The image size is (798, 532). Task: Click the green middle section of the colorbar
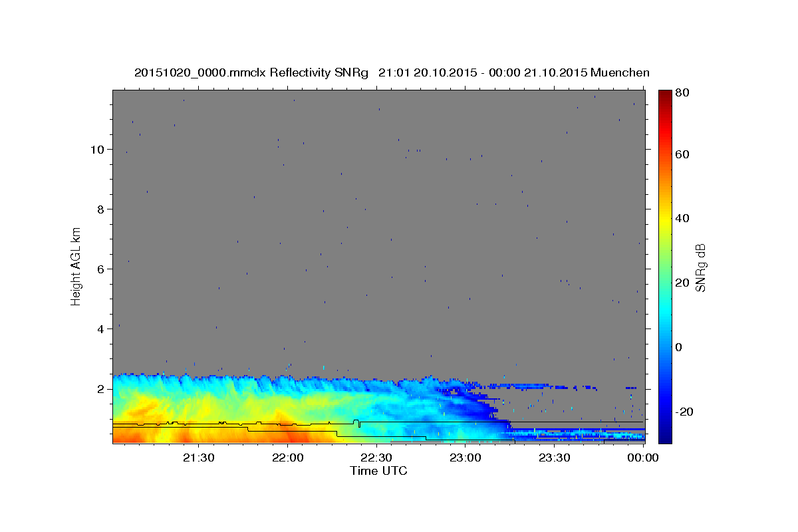(665, 266)
